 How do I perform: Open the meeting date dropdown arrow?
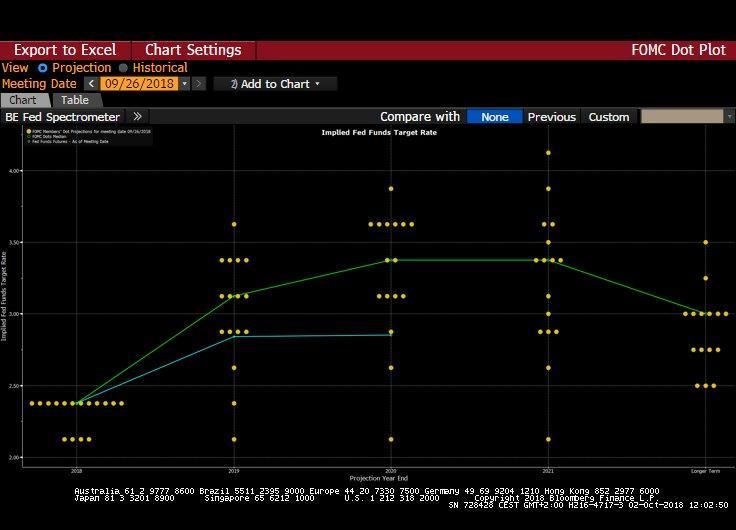click(x=184, y=84)
